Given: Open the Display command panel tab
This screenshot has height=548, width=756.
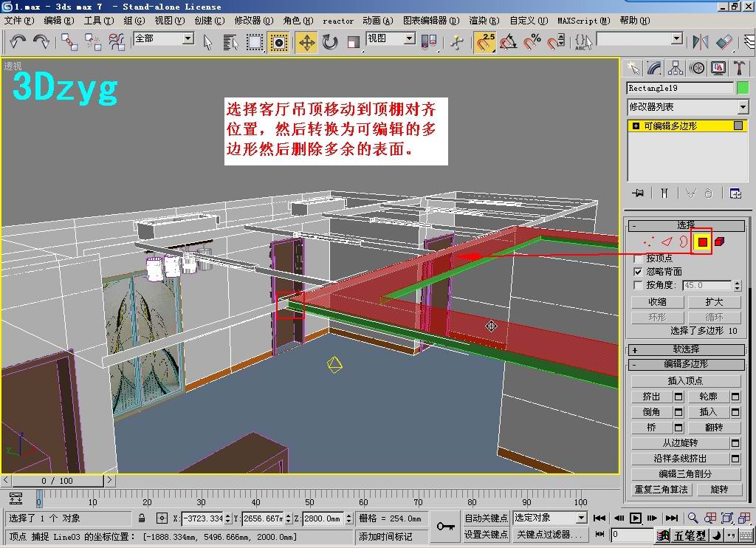Looking at the screenshot, I should pos(718,68).
